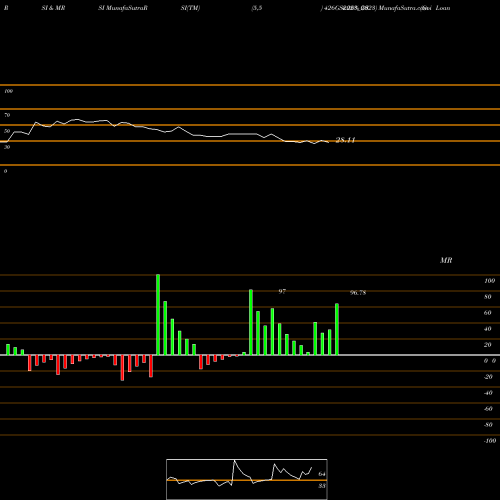Image resolution: width=500 pixels, height=500 pixels.
Task: Click the 'SI & MR' header text
Action: (x=53, y=8)
